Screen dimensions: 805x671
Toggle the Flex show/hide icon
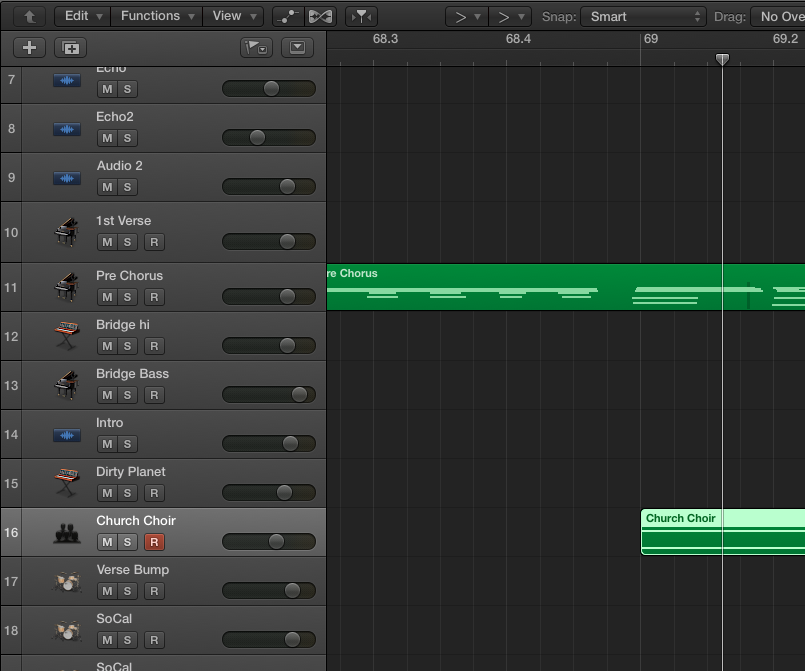pos(320,17)
